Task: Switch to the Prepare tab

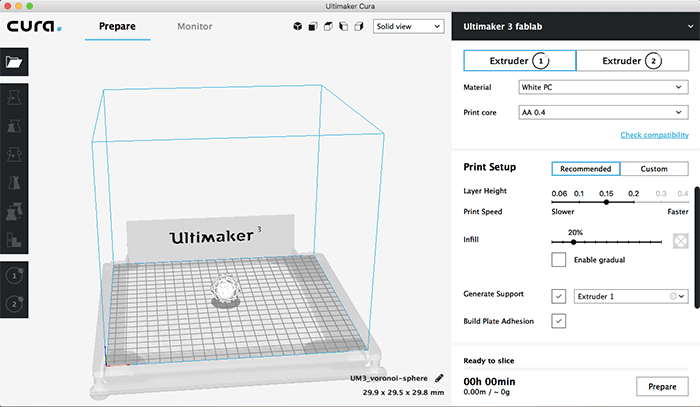Action: point(117,26)
